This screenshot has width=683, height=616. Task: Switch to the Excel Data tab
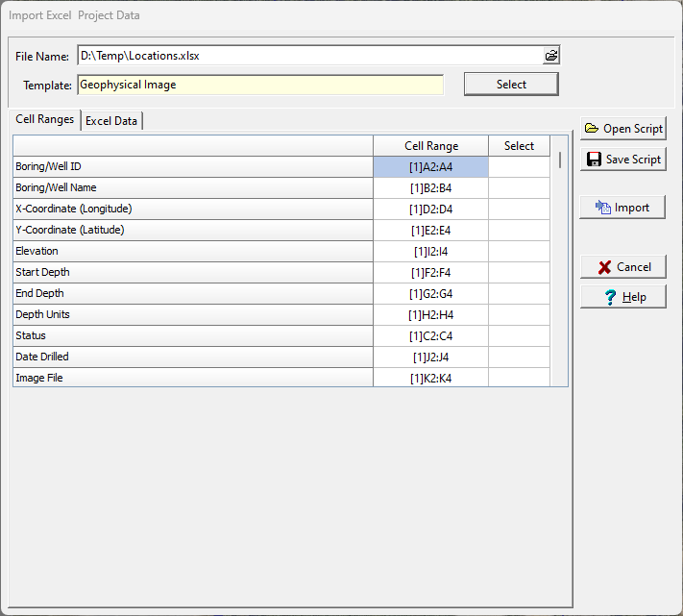click(111, 121)
